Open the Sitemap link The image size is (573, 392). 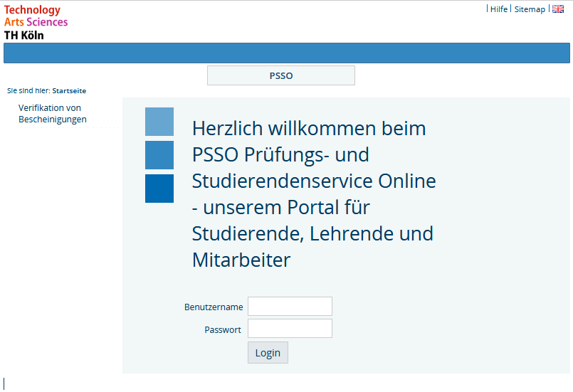530,9
